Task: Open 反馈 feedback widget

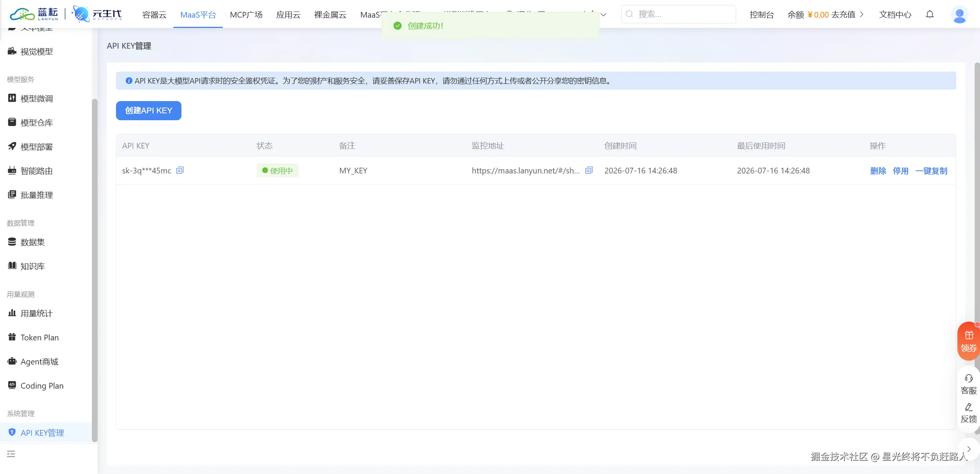Action: coord(969,413)
